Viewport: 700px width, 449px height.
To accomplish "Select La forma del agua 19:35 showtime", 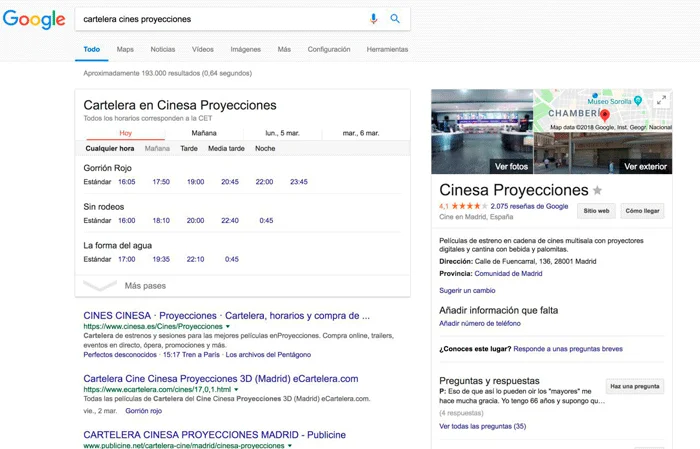I will [x=161, y=259].
